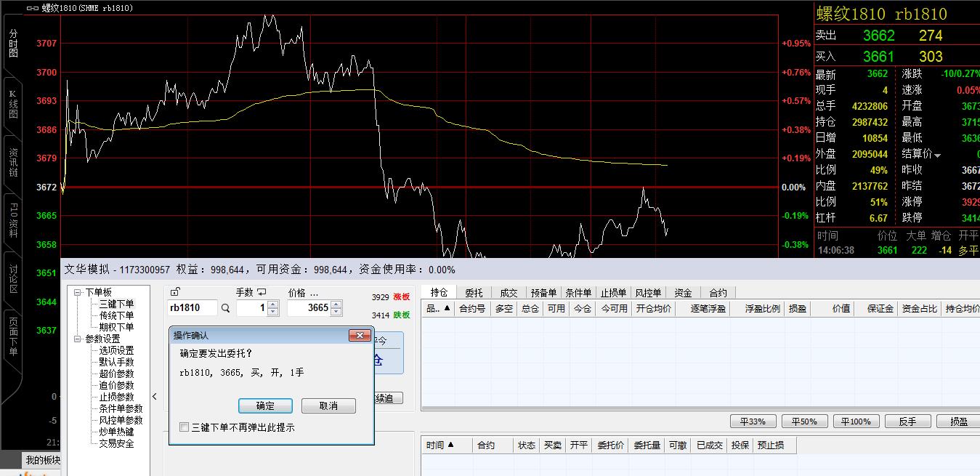Select 止损参数 in the settings tree
This screenshot has height=476, width=980.
click(116, 397)
